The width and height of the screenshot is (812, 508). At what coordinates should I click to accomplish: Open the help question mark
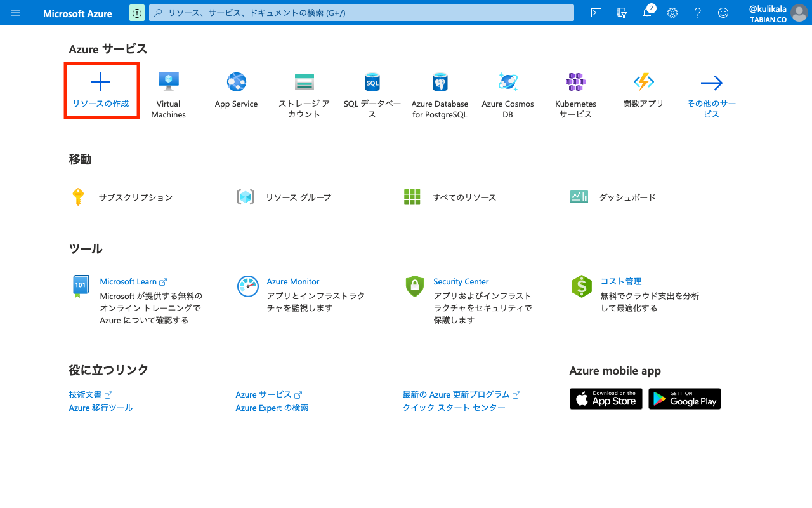[x=698, y=13]
